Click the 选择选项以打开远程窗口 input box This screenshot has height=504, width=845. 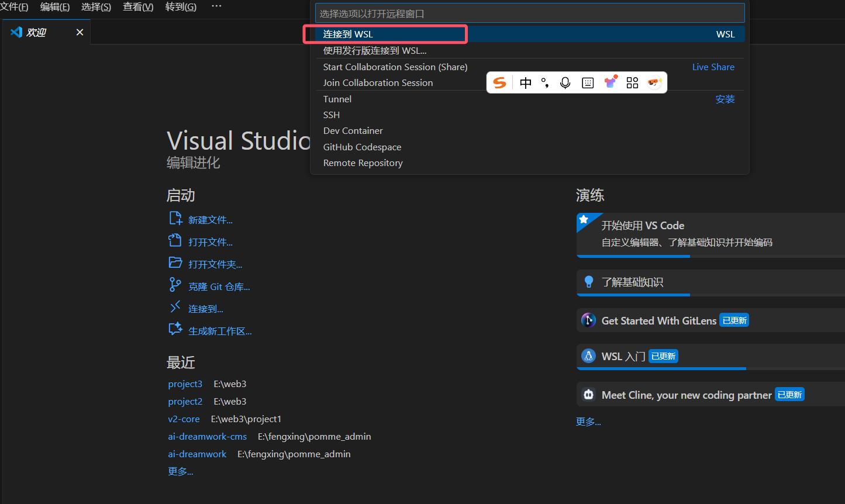point(530,13)
